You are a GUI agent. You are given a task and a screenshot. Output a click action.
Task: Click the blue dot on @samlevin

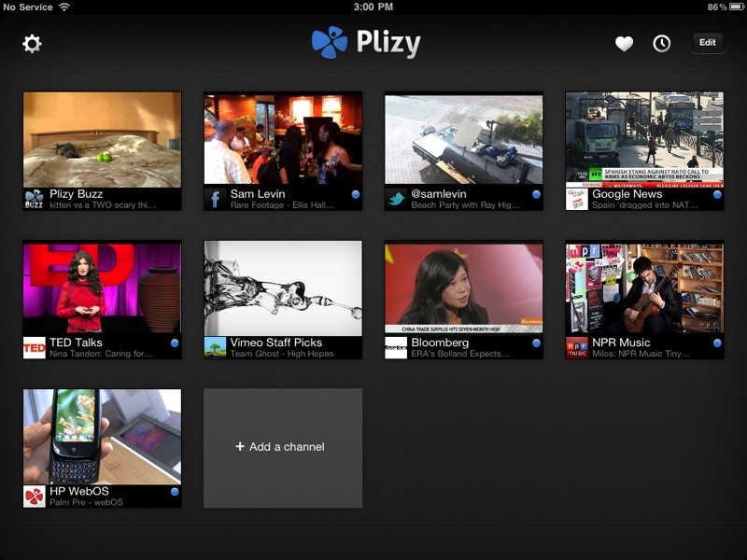536,194
